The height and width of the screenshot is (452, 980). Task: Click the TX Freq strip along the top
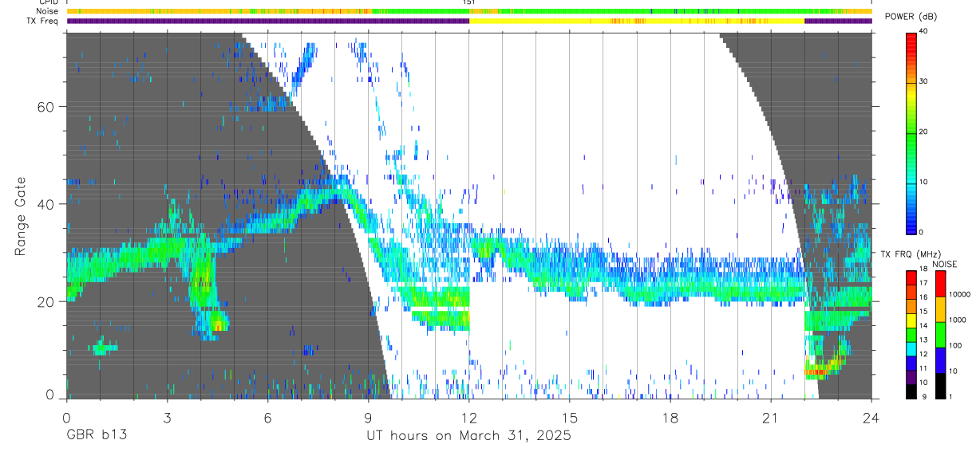coord(469,21)
